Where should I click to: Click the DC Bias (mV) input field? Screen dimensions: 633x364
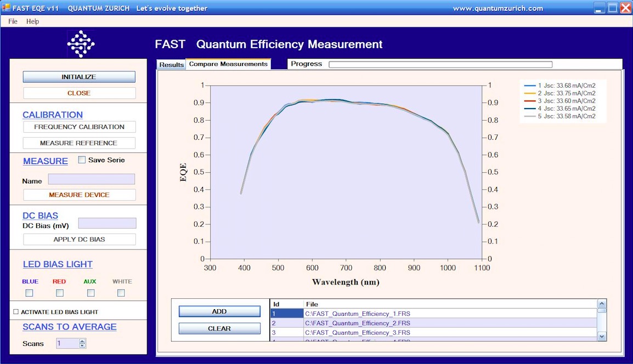[x=107, y=223]
